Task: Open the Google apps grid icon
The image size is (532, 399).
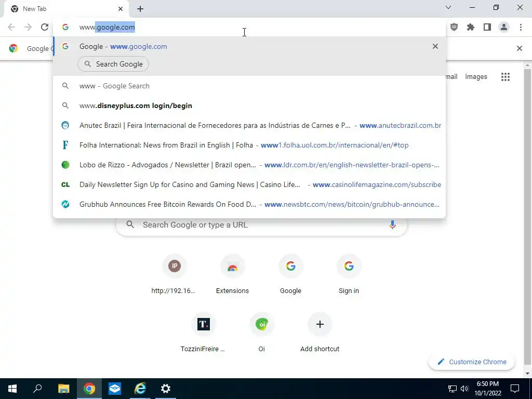Action: [x=505, y=77]
